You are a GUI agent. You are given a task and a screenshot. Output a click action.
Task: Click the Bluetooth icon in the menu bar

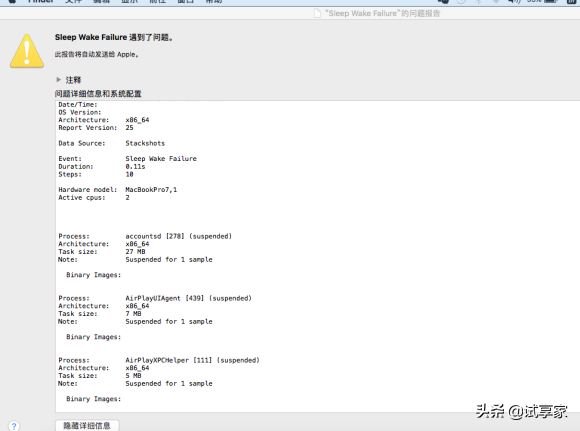pyautogui.click(x=478, y=1)
